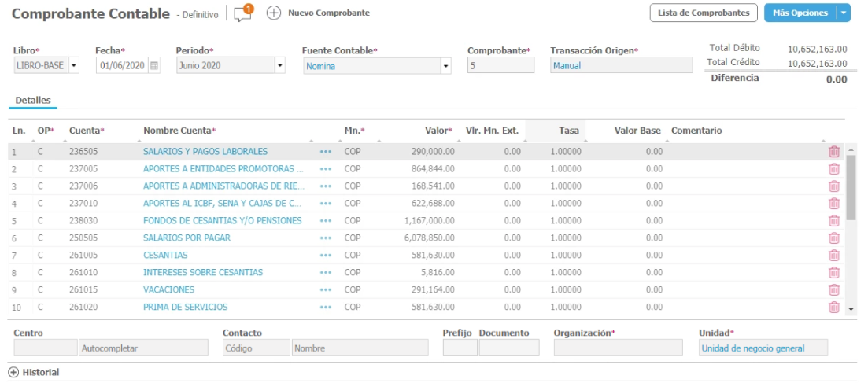Switch to the Detalles tab
Viewport: 868px width, 383px height.
click(x=33, y=101)
